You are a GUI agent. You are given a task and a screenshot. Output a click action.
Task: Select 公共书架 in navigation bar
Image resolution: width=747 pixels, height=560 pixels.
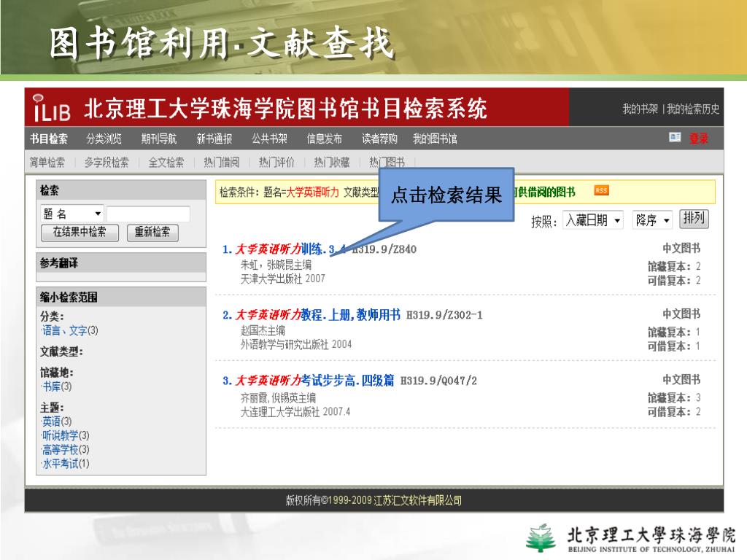click(270, 139)
